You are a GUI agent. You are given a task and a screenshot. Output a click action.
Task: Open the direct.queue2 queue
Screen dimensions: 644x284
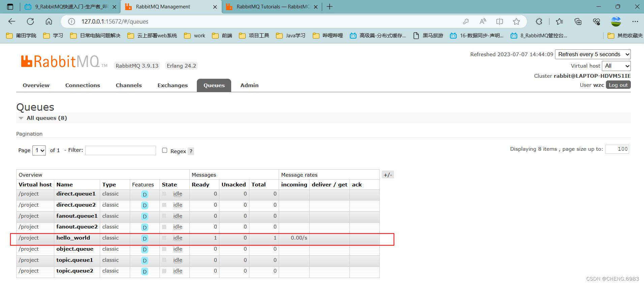(76, 205)
